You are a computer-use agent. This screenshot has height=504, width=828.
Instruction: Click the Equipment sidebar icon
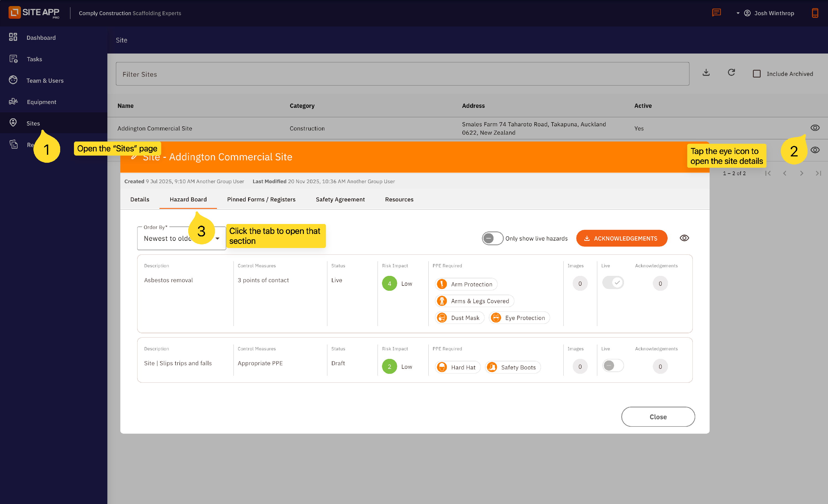pyautogui.click(x=13, y=102)
